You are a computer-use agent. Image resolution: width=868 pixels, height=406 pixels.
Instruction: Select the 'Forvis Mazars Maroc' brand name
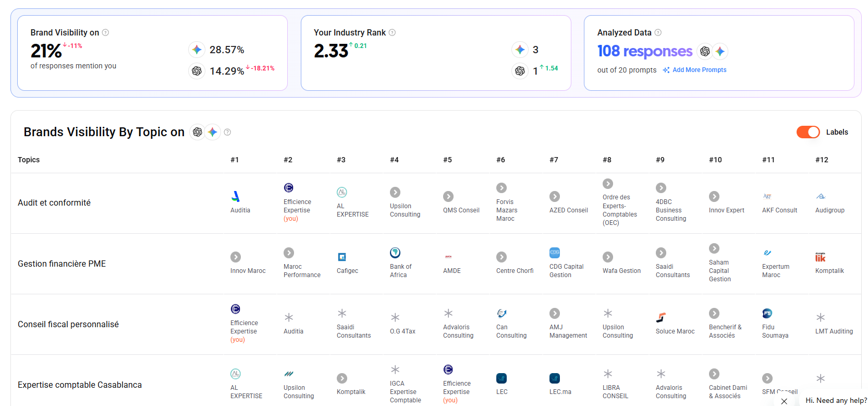tap(507, 210)
